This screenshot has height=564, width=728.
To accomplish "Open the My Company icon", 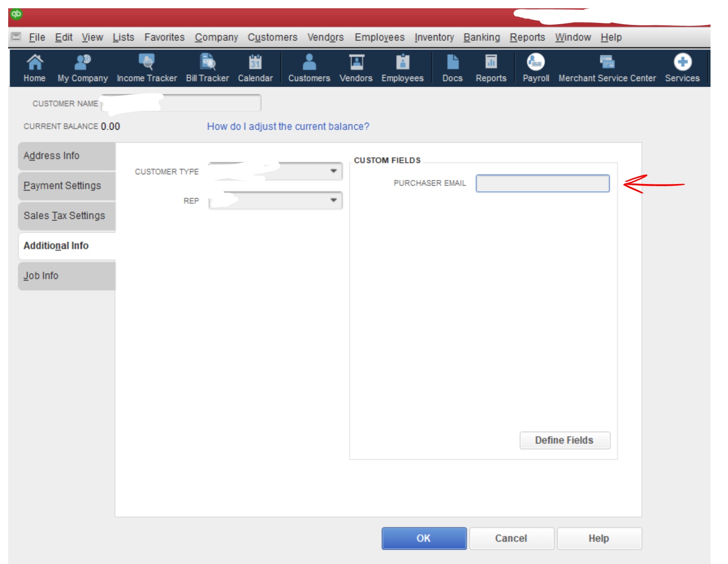I will coord(81,67).
